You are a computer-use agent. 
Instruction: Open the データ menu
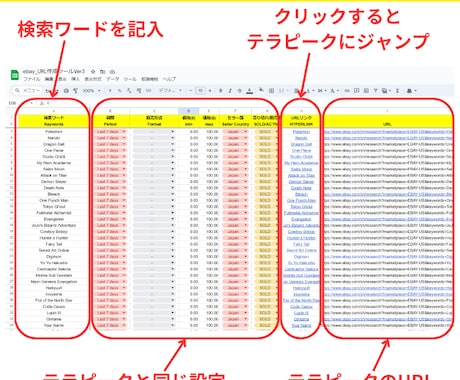(112, 79)
